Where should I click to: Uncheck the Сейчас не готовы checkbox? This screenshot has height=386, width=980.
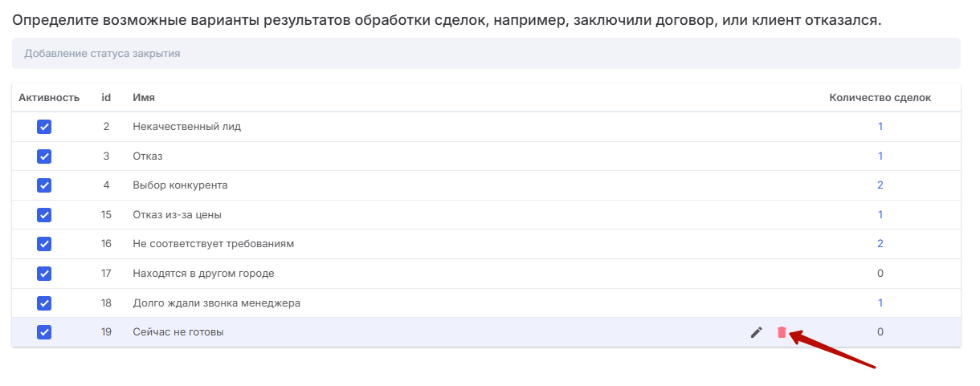coord(44,332)
